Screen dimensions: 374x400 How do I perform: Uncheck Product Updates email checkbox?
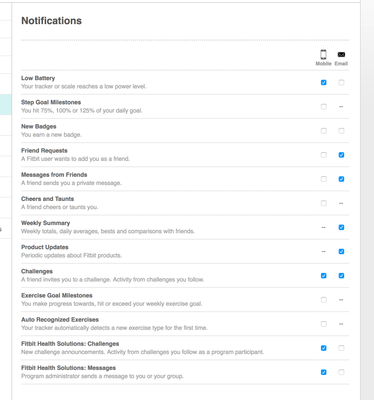click(341, 251)
